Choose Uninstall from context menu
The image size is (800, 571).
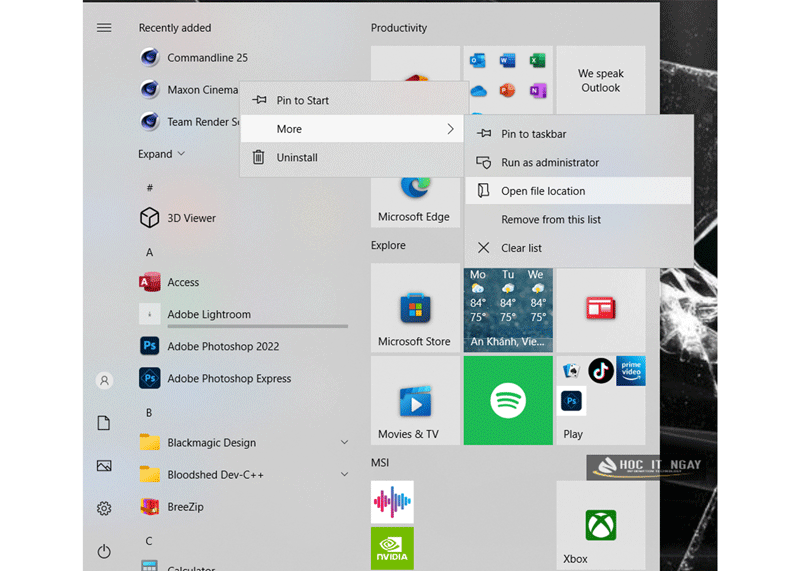tap(353, 158)
